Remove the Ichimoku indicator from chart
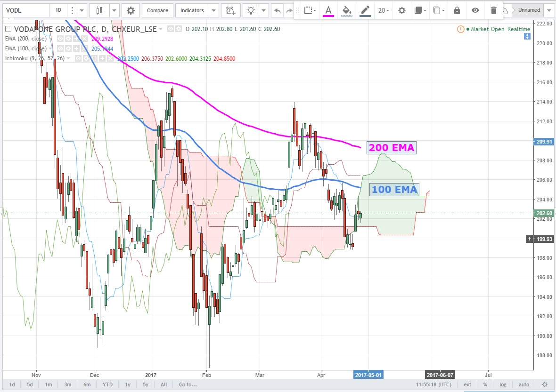This screenshot has height=392, width=556. 110,58
